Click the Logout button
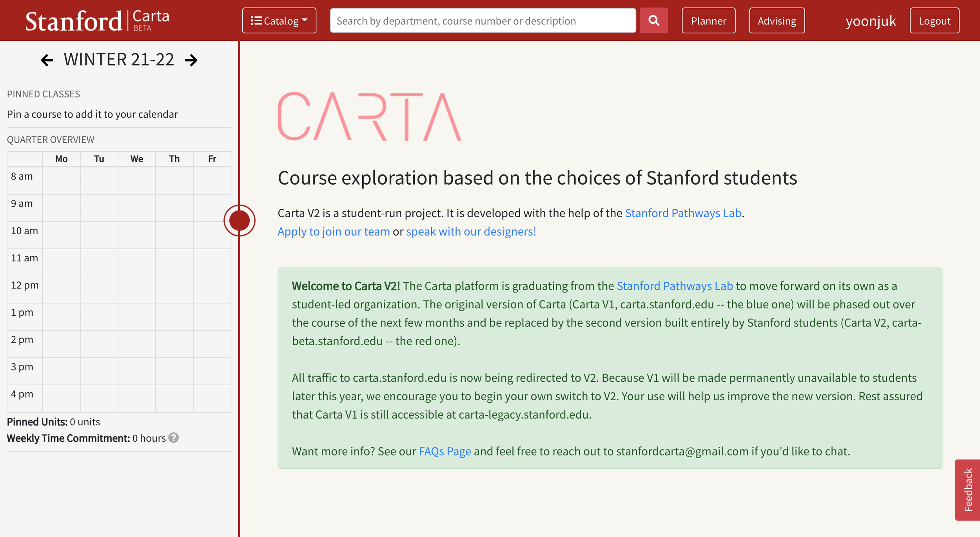This screenshot has width=980, height=537. point(935,20)
